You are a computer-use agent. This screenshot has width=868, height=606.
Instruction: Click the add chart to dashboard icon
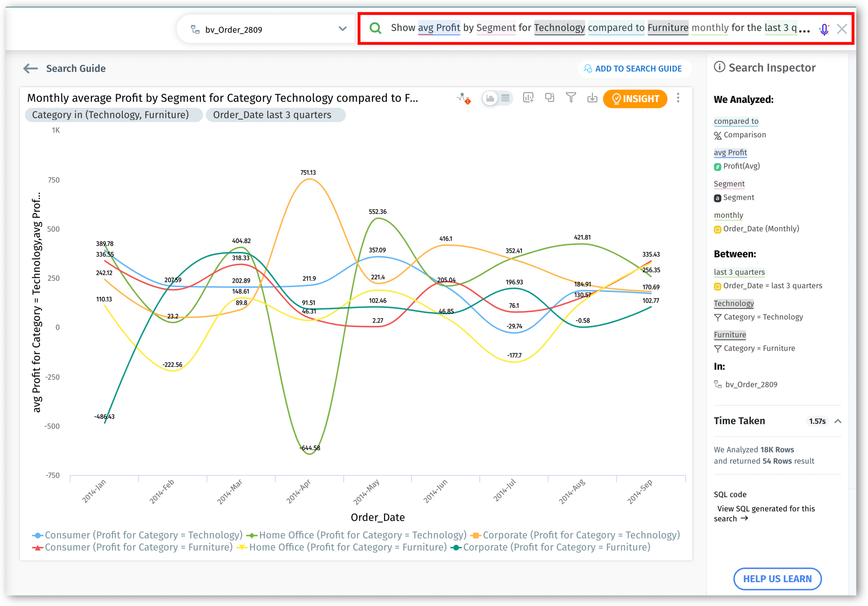(x=528, y=98)
